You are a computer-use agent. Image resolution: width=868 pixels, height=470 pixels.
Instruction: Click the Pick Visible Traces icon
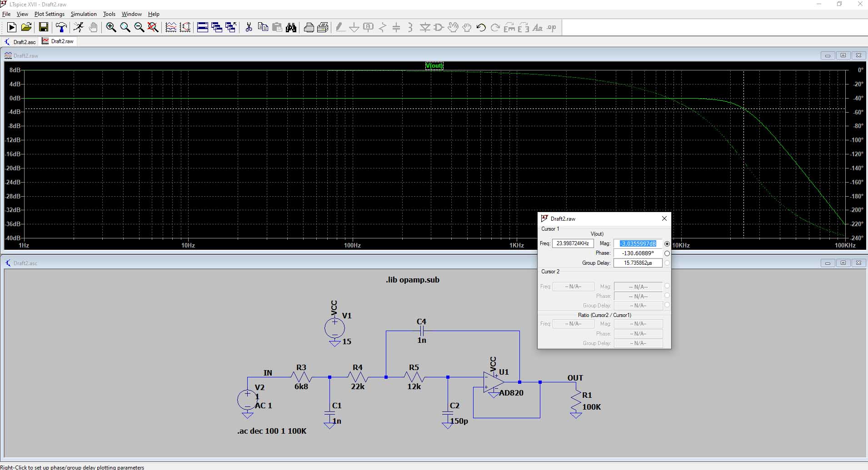click(171, 28)
